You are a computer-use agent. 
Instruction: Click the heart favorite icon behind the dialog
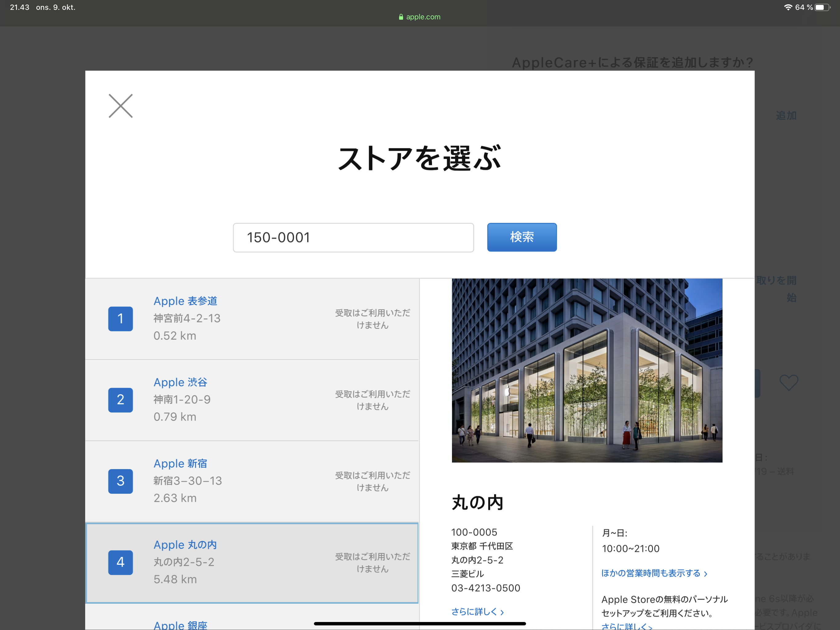789,383
